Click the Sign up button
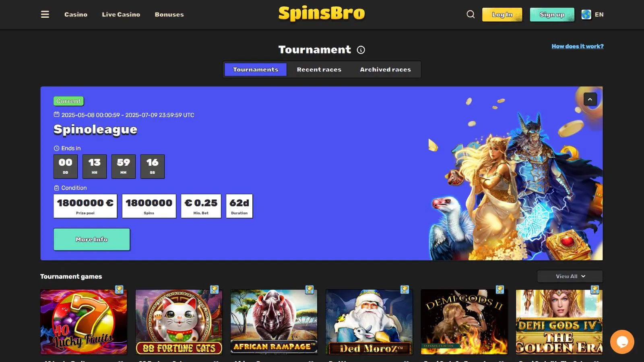 552,14
